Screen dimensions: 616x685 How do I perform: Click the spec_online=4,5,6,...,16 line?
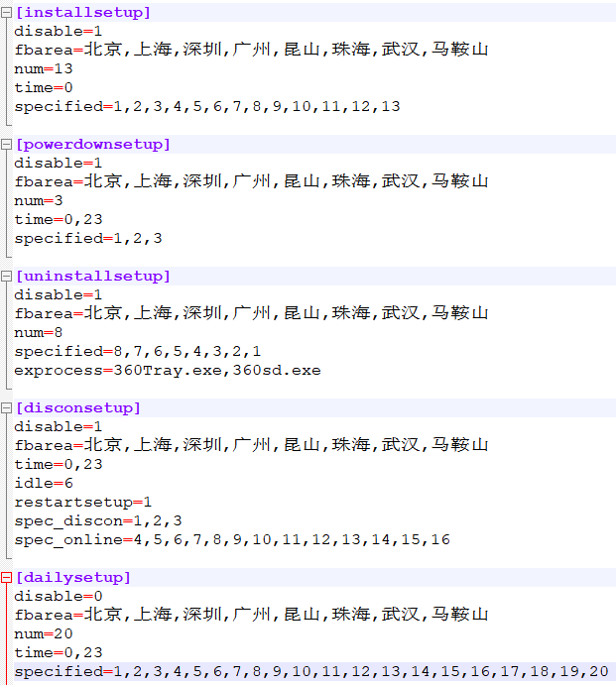[x=232, y=540]
